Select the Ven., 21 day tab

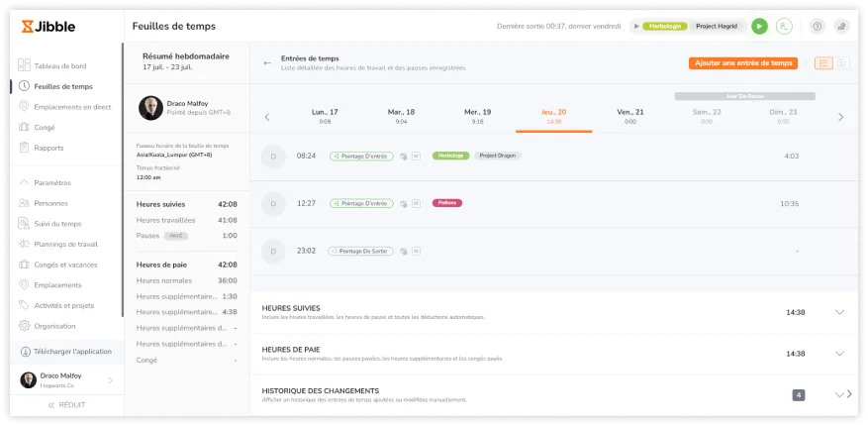[630, 116]
